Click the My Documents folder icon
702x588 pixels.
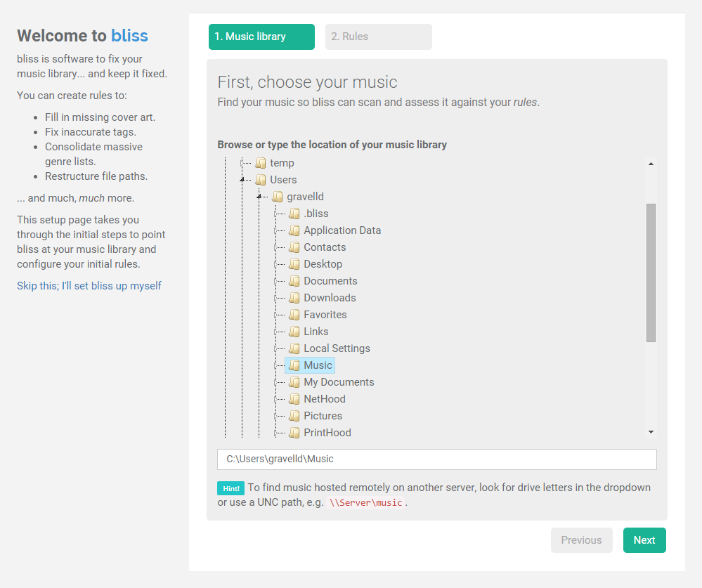coord(294,382)
